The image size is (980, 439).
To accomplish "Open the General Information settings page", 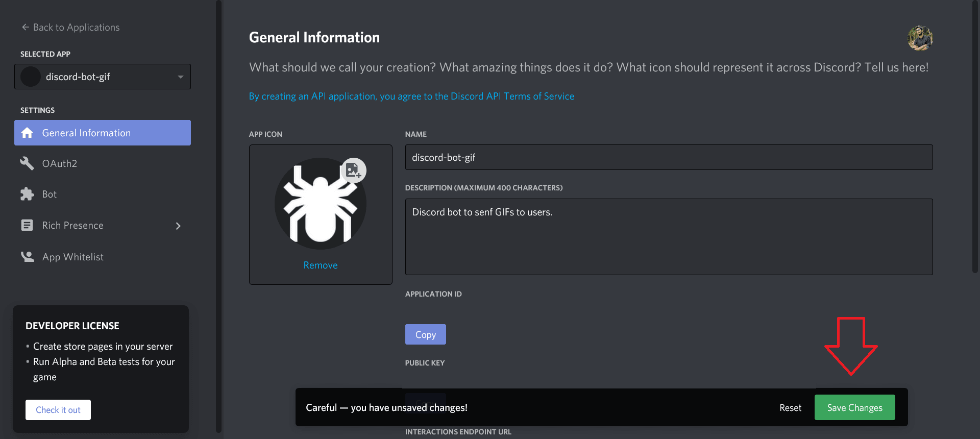I will (x=103, y=133).
